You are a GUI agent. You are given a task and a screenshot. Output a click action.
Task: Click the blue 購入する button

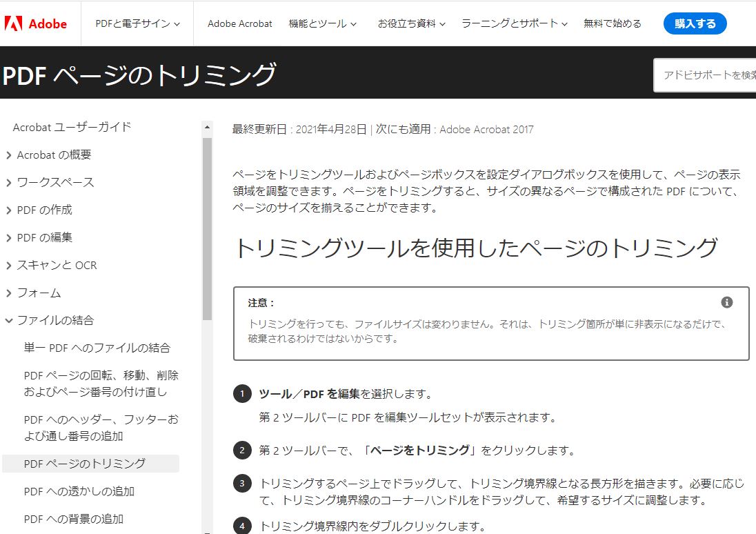tap(695, 23)
